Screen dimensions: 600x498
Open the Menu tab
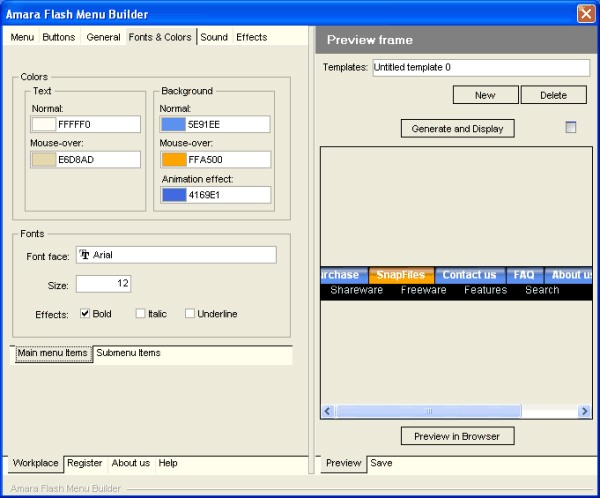pyautogui.click(x=22, y=37)
